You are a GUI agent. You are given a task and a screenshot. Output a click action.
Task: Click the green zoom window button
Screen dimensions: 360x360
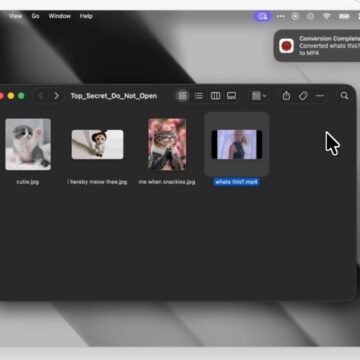pyautogui.click(x=21, y=96)
